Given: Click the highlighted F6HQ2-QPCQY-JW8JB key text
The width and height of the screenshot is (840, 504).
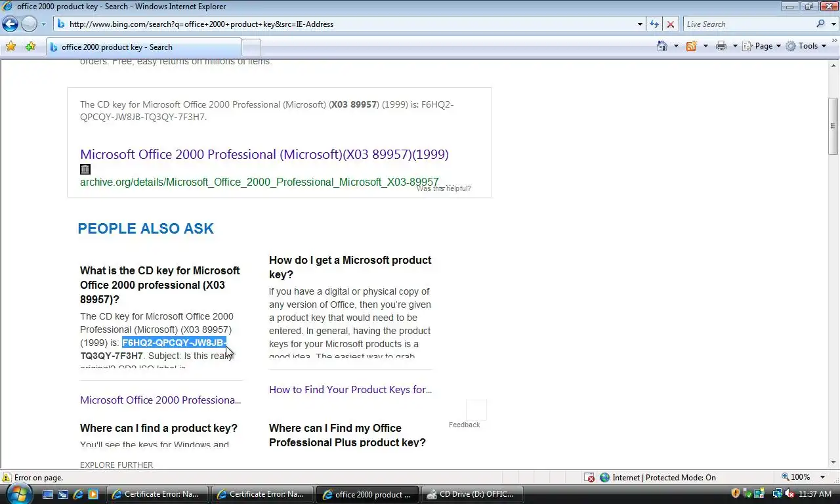Looking at the screenshot, I should (175, 343).
